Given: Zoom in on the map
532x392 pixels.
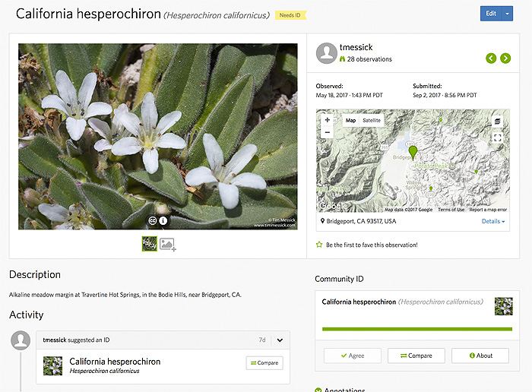Looking at the screenshot, I should click(x=328, y=120).
